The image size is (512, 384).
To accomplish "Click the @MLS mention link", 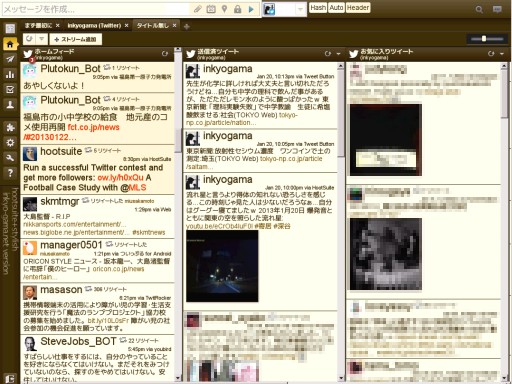I will coord(133,187).
